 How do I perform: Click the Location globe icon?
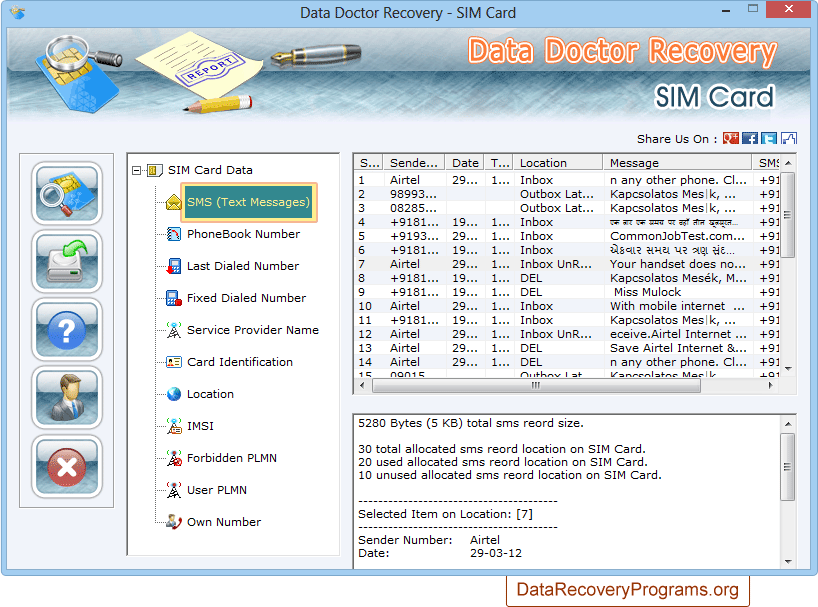[x=173, y=394]
